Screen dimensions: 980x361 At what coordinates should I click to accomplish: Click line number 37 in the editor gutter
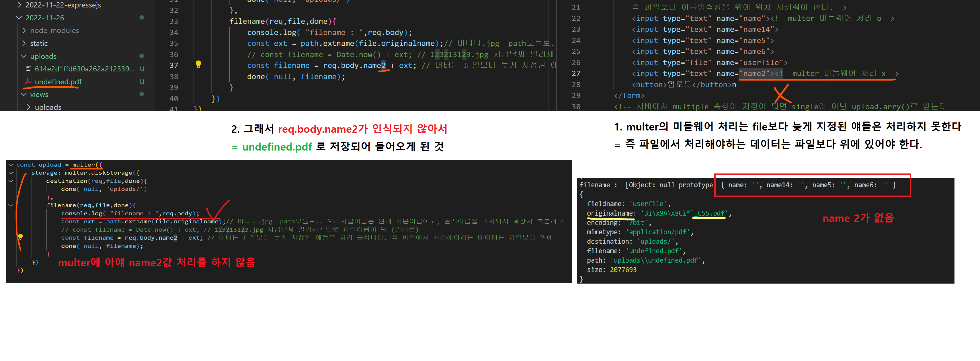pyautogui.click(x=173, y=65)
